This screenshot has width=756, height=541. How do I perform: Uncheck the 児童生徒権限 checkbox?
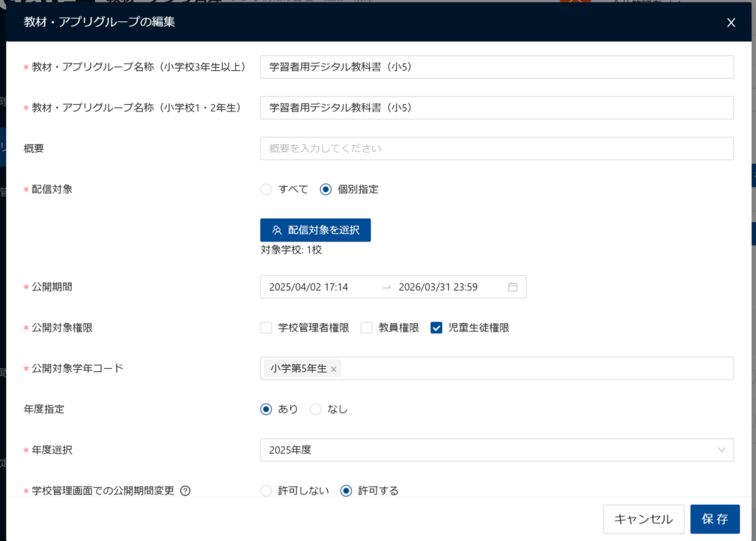click(436, 328)
